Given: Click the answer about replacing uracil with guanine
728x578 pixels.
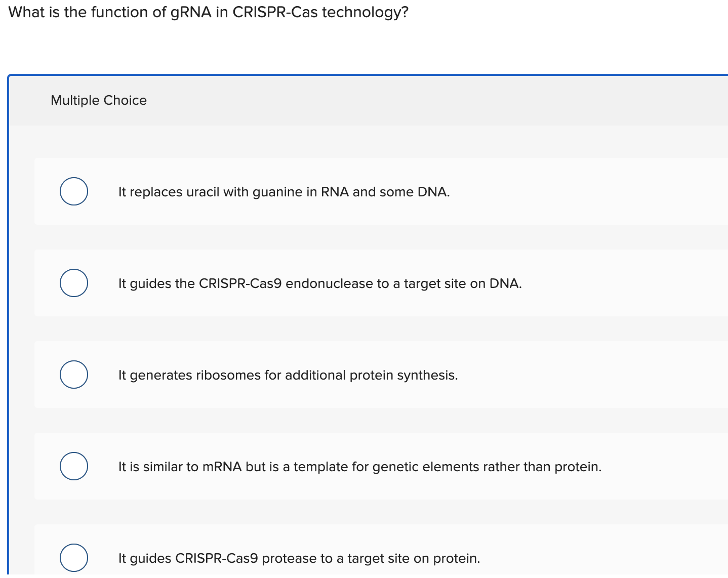Looking at the screenshot, I should [284, 192].
